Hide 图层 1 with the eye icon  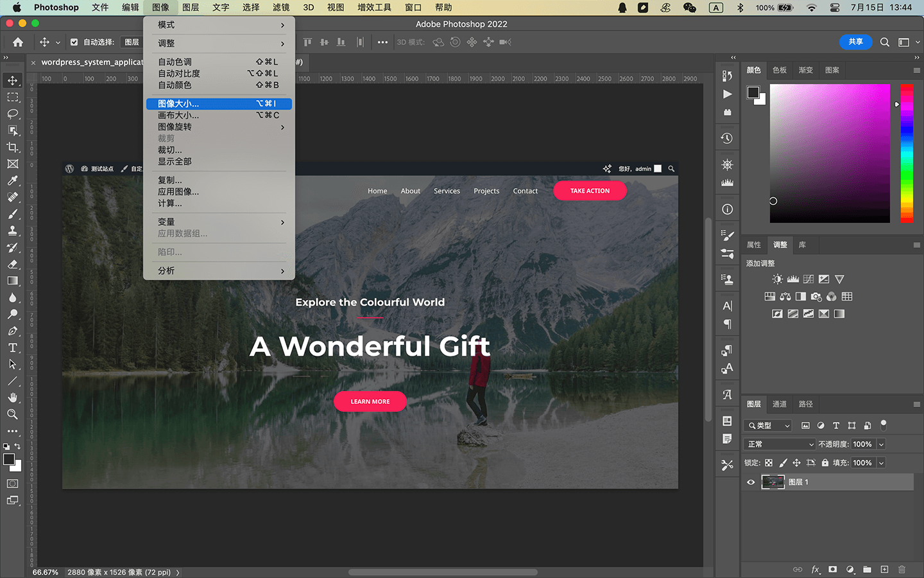751,482
